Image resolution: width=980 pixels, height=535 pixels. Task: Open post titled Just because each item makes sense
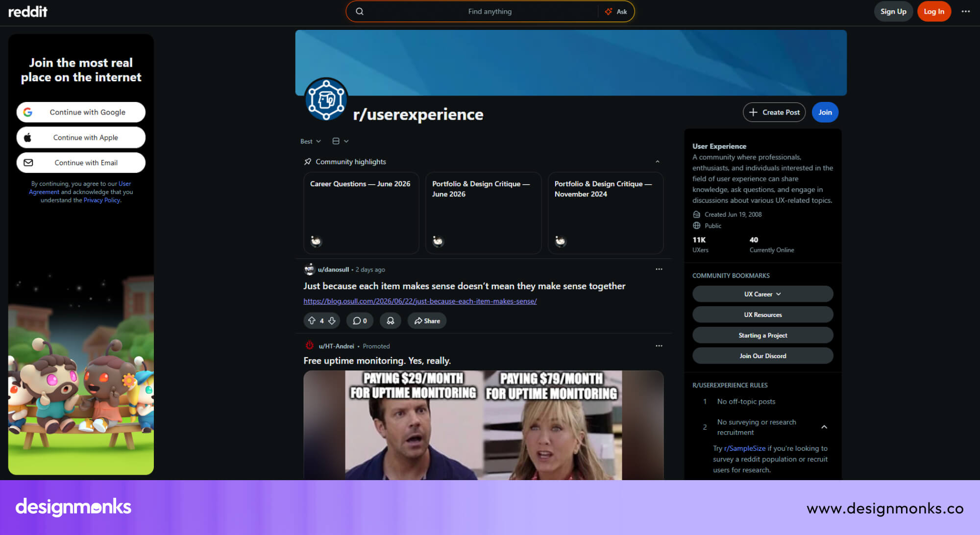(464, 286)
